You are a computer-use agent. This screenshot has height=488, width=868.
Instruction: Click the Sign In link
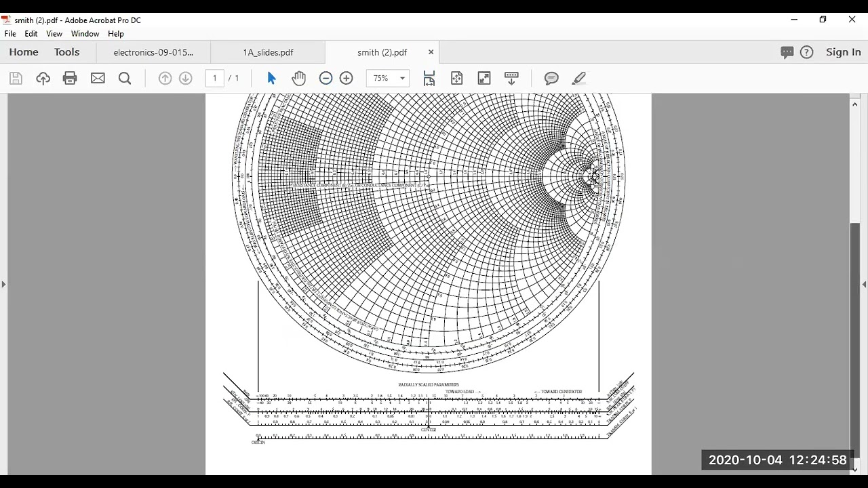(x=844, y=52)
